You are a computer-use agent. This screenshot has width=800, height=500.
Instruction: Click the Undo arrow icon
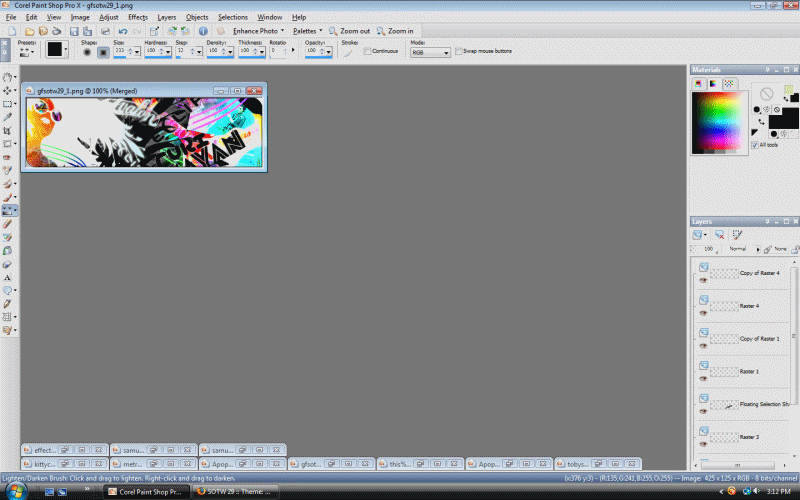pos(122,31)
